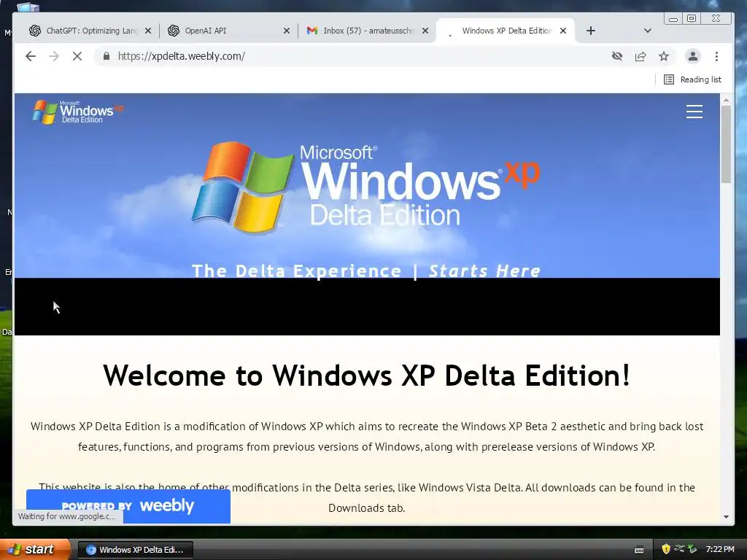Bookmark this page with the star
747x560 pixels.
tap(664, 56)
